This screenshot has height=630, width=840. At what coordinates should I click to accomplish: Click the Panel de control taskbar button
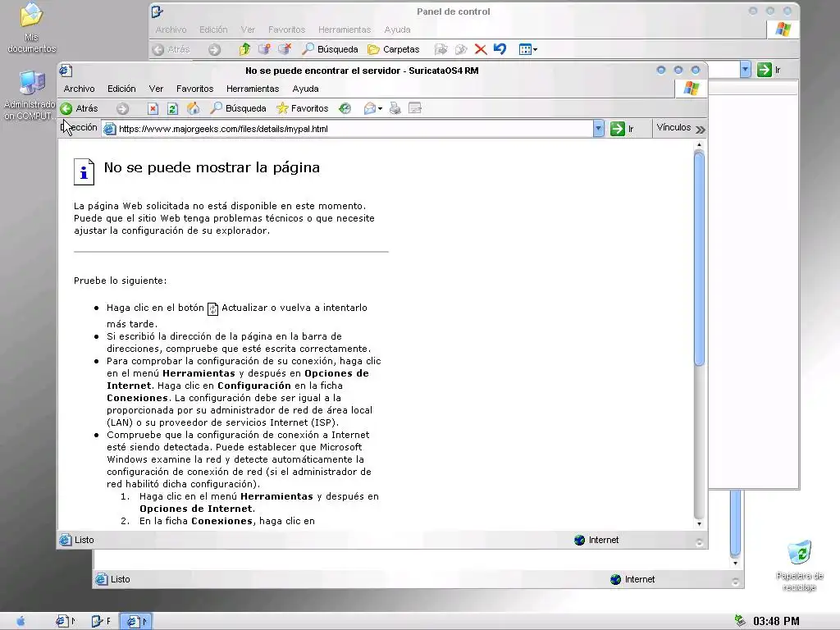pos(101,622)
